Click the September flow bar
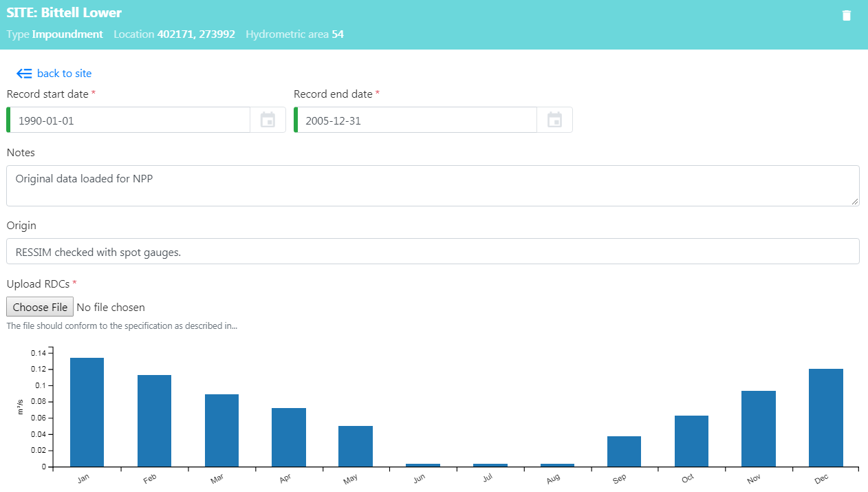 click(x=624, y=451)
